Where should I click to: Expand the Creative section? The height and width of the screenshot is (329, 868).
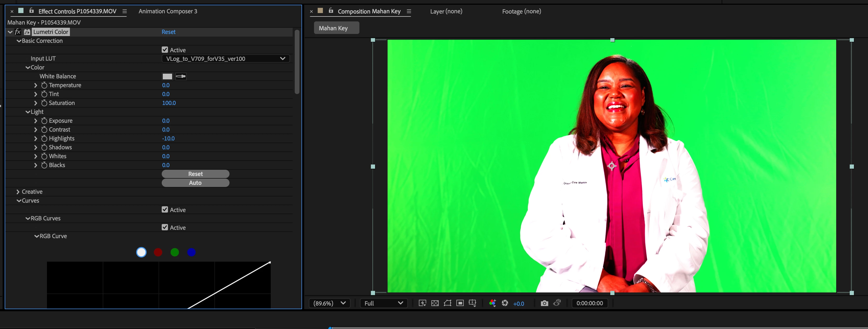[x=18, y=192]
